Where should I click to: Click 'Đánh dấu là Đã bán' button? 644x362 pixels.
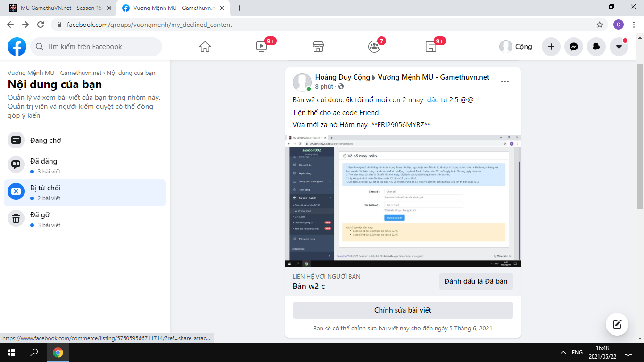476,281
